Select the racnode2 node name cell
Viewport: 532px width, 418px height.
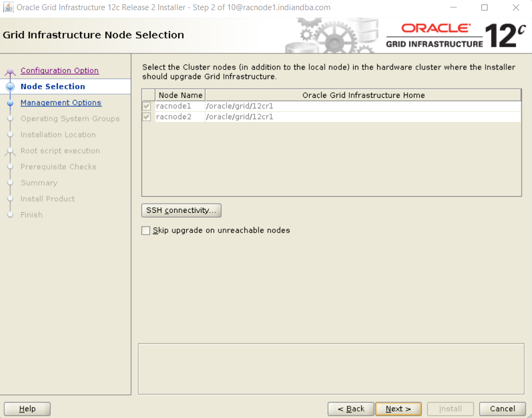pyautogui.click(x=180, y=117)
